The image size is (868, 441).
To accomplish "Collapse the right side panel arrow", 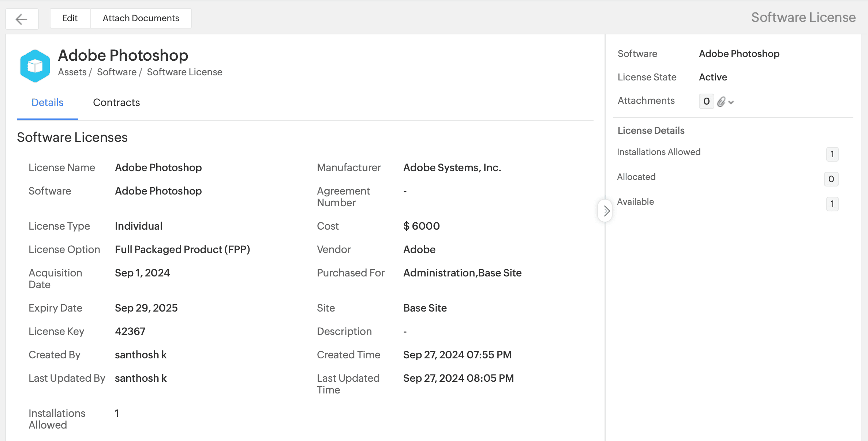I will pos(606,211).
